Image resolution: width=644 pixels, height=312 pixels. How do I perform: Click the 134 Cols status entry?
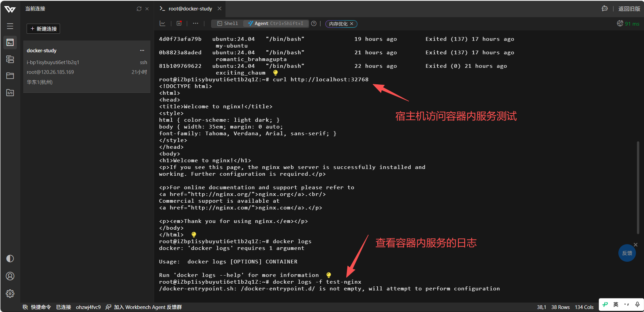584,307
